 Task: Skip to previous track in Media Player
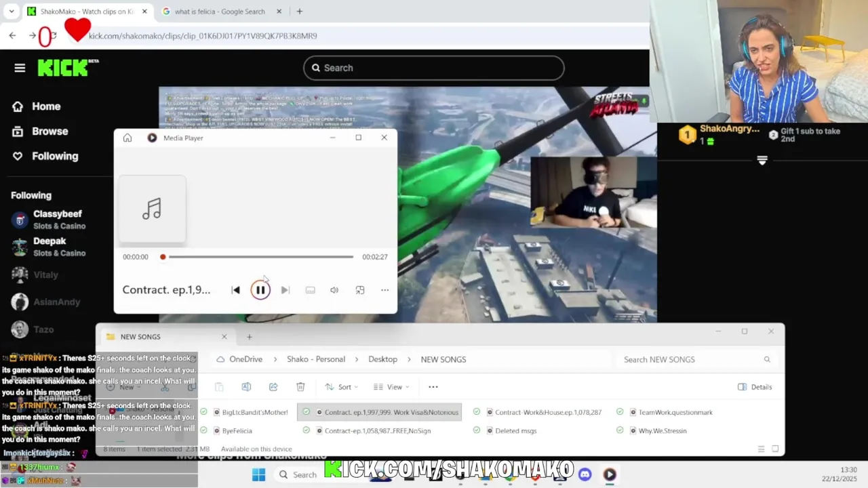(x=235, y=290)
